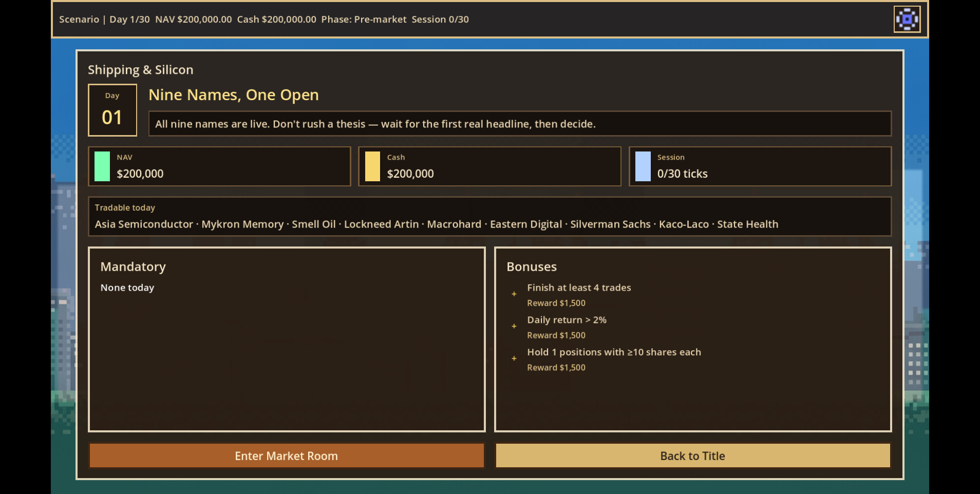The height and width of the screenshot is (494, 980).
Task: Select the green NAV color swatch
Action: click(102, 166)
